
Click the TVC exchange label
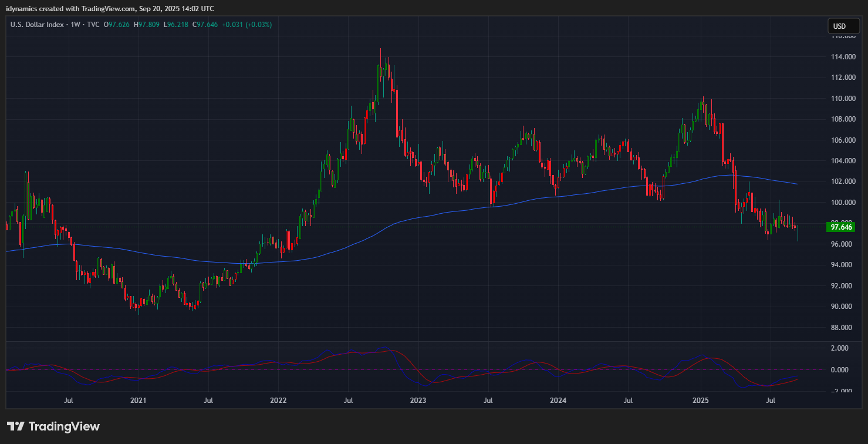[93, 25]
